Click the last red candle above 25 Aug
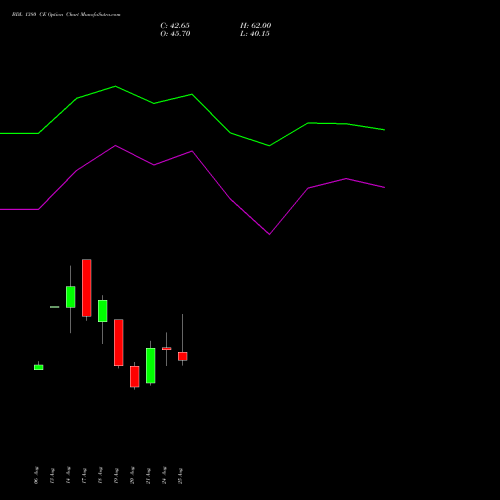 [x=183, y=356]
